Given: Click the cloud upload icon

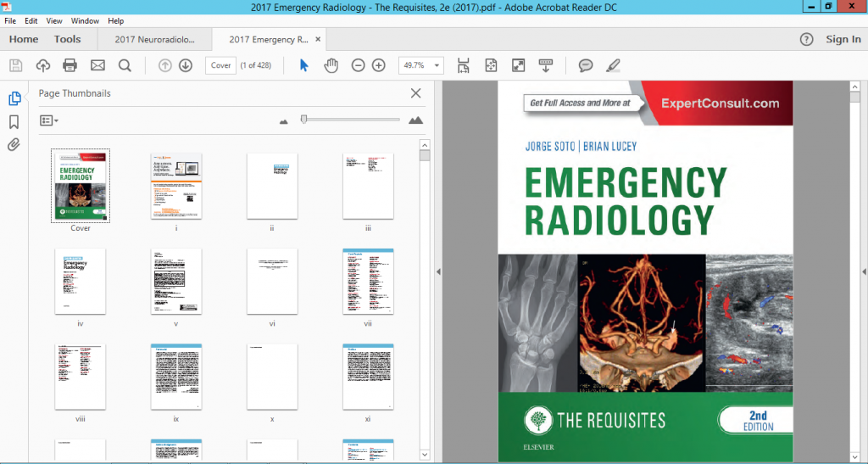Looking at the screenshot, I should tap(42, 65).
